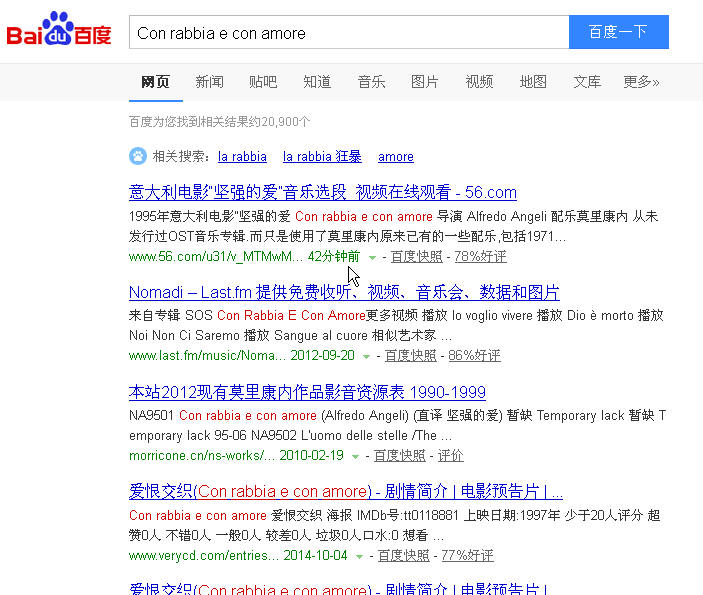Screen dimensions: 703x595
Task: Click the 百度一下 search button
Action: click(x=619, y=32)
